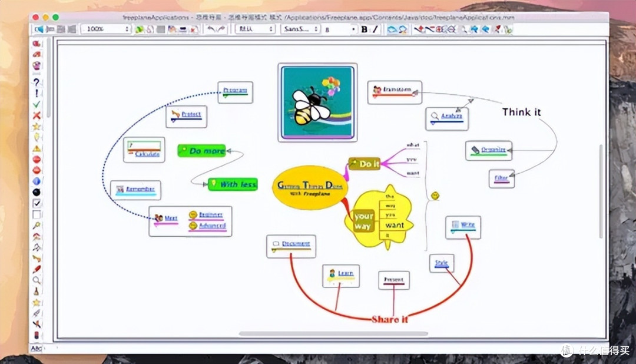Viewport: 636px width, 364px height.
Task: Open the Protect node link
Action: tap(191, 114)
